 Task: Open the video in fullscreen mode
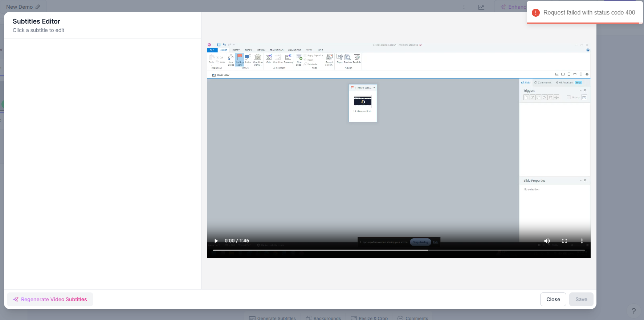pyautogui.click(x=564, y=241)
